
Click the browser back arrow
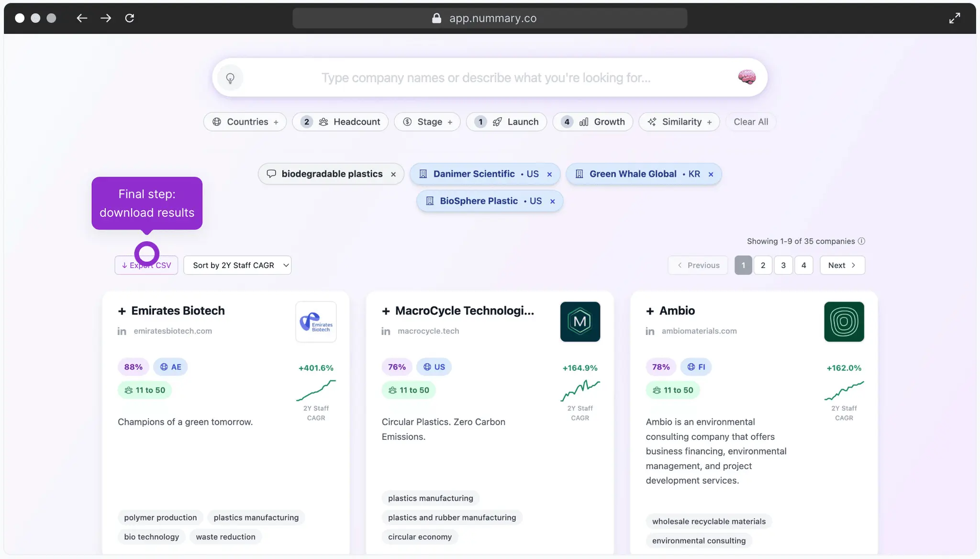click(82, 18)
